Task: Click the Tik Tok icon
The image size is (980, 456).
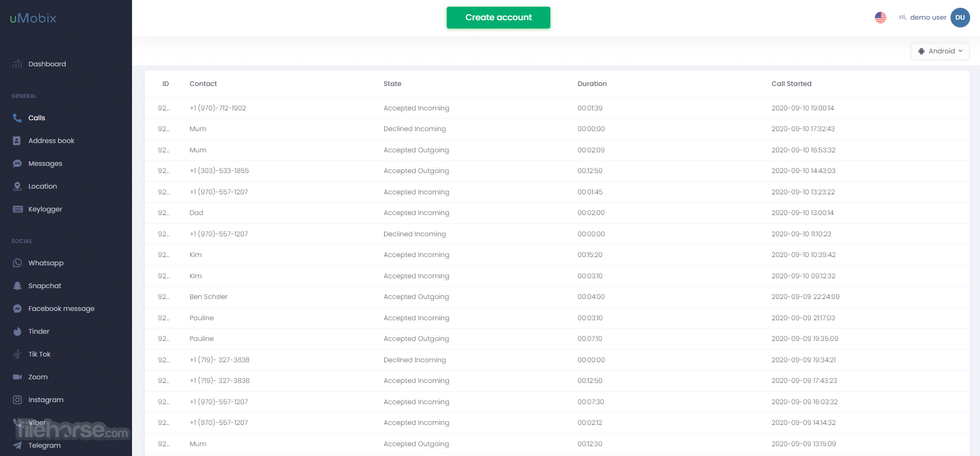Action: tap(17, 354)
